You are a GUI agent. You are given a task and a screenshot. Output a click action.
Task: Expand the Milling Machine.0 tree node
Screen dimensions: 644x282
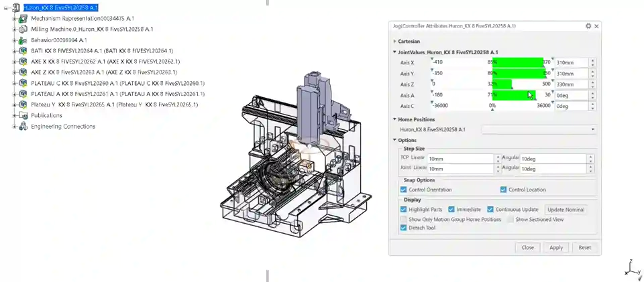14,29
